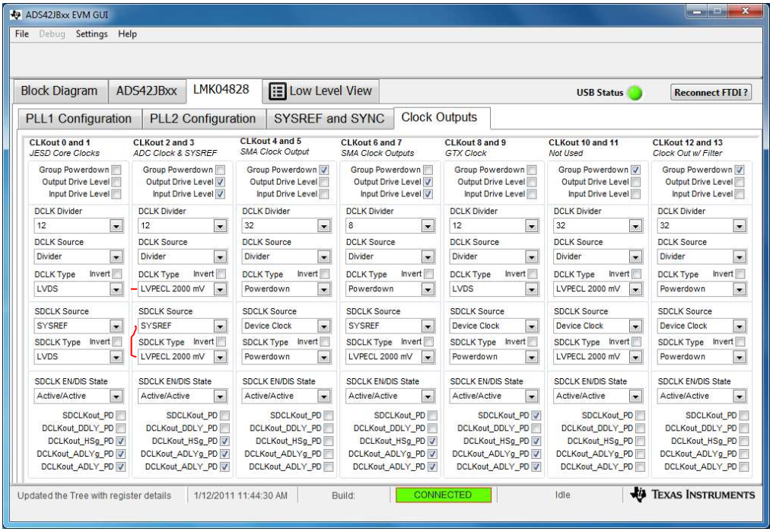The height and width of the screenshot is (532, 770).
Task: Toggle Group Powerdown for CLKout 0 and 1
Action: click(116, 170)
